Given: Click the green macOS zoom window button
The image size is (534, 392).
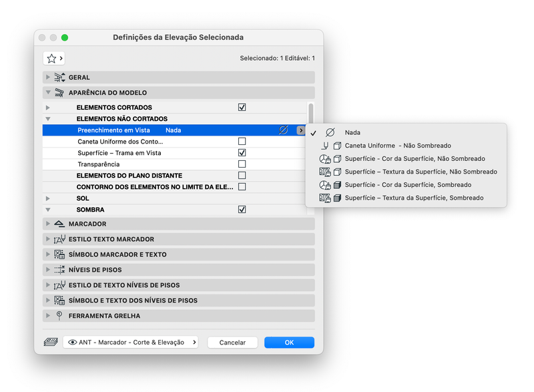Looking at the screenshot, I should pos(64,37).
